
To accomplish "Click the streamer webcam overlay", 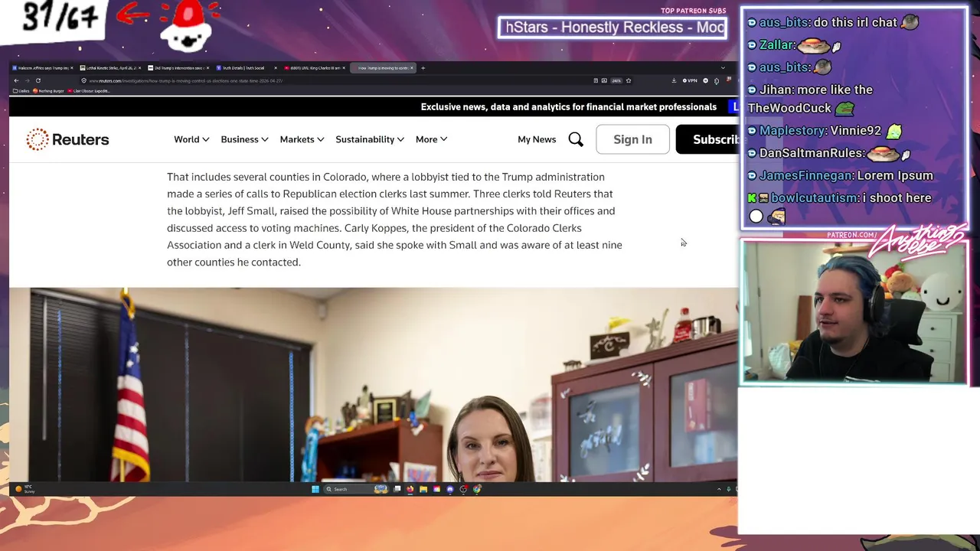I will point(854,312).
